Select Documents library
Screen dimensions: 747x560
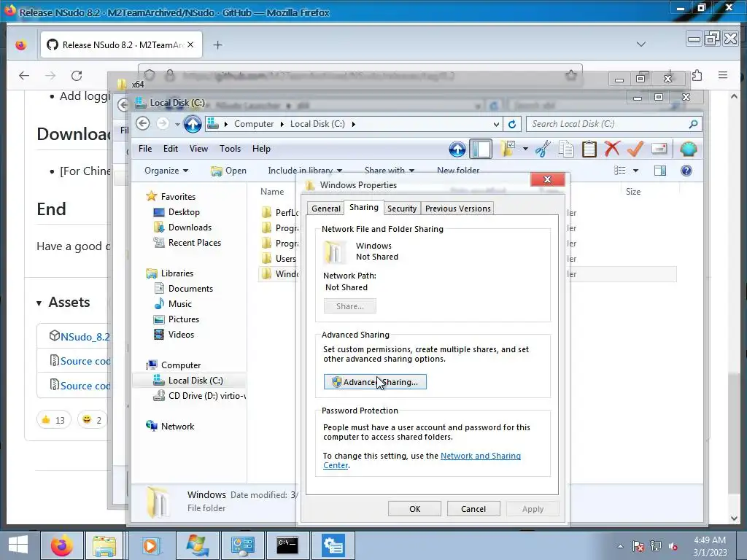click(190, 289)
